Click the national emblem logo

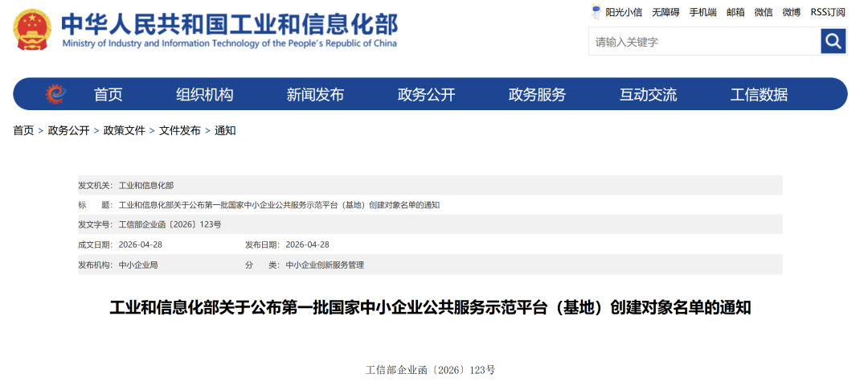coord(32,30)
